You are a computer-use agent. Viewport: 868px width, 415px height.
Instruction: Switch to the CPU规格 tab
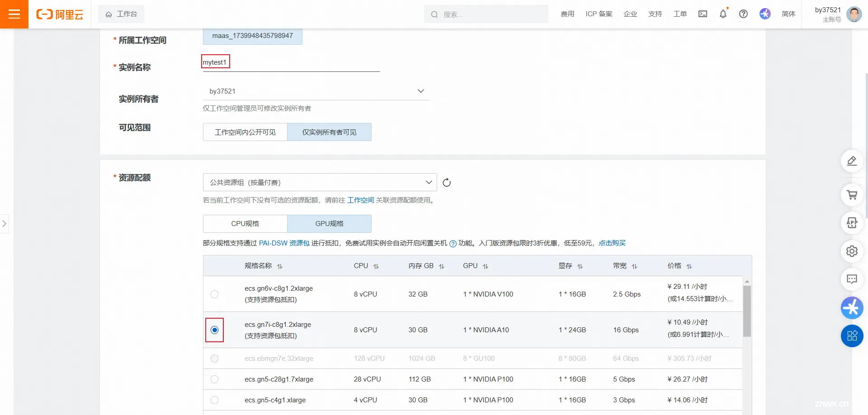tap(245, 224)
